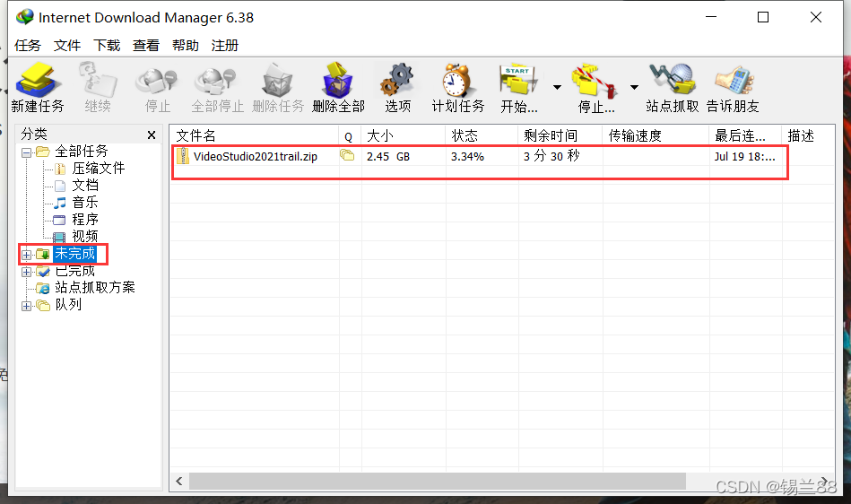Screen dimensions: 851x504
Task: Select the 文档 category
Action: 85,186
